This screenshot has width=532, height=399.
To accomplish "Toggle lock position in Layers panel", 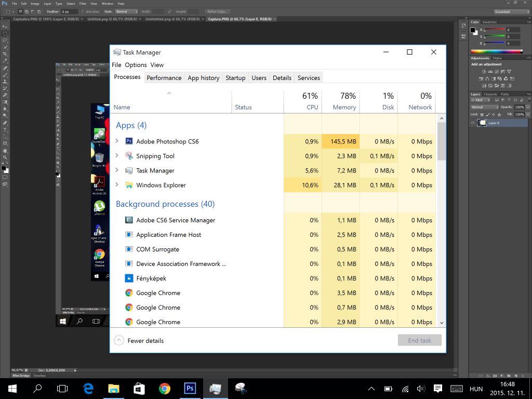I will tap(494, 115).
